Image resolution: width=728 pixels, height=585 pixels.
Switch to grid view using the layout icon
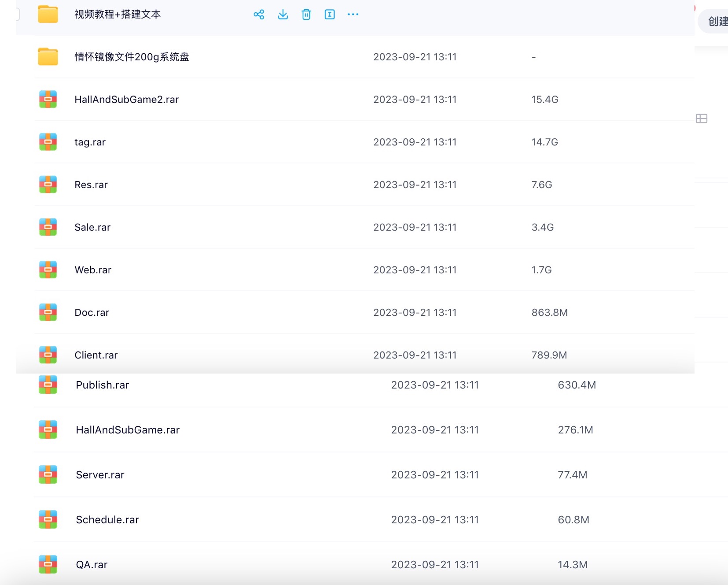tap(702, 118)
